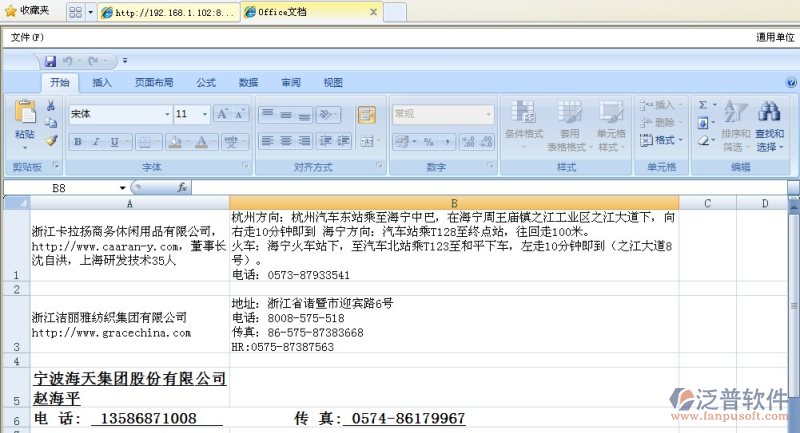
Task: Open the font name dropdown arrow
Action: coord(167,114)
